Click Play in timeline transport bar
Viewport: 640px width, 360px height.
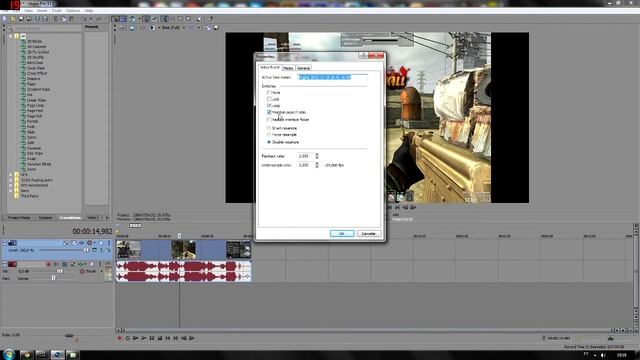pyautogui.click(x=144, y=338)
